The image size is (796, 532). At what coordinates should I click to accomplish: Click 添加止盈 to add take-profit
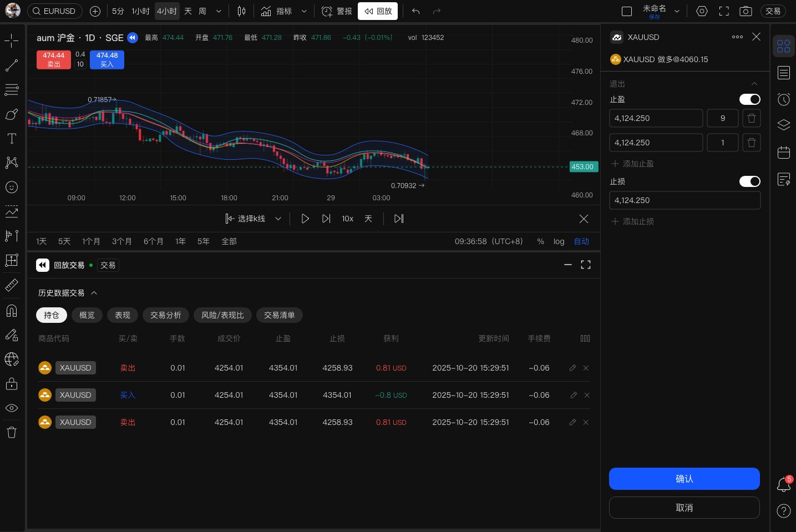coord(632,164)
